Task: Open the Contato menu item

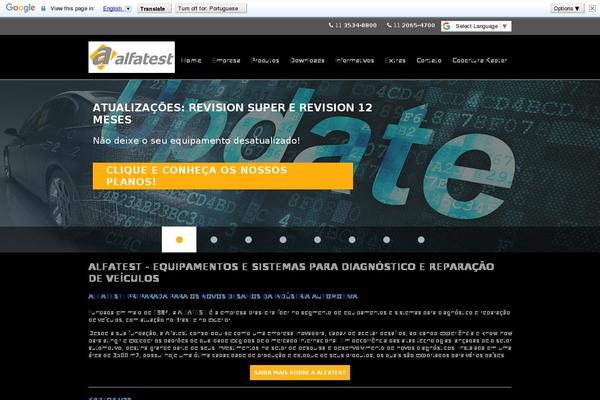Action: 429,60
